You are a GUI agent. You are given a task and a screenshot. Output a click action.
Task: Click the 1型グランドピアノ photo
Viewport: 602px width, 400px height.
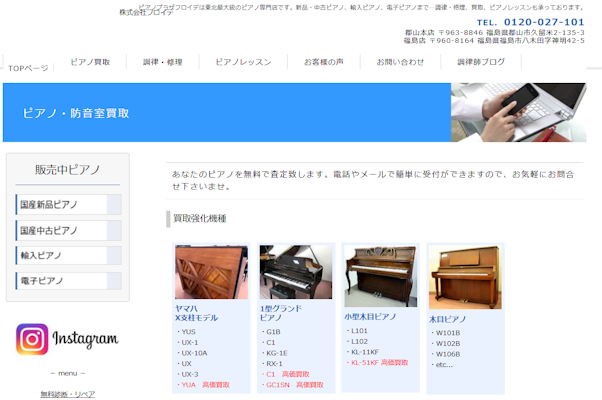[296, 273]
